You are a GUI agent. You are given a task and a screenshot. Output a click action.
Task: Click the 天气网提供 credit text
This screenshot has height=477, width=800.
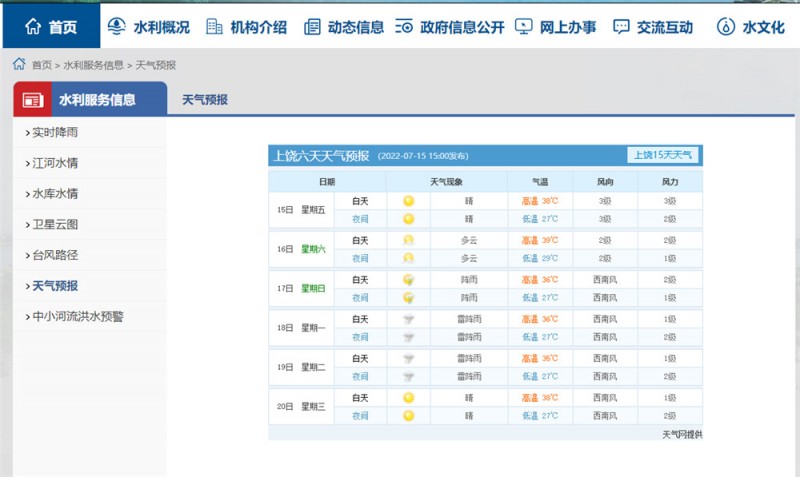point(682,434)
